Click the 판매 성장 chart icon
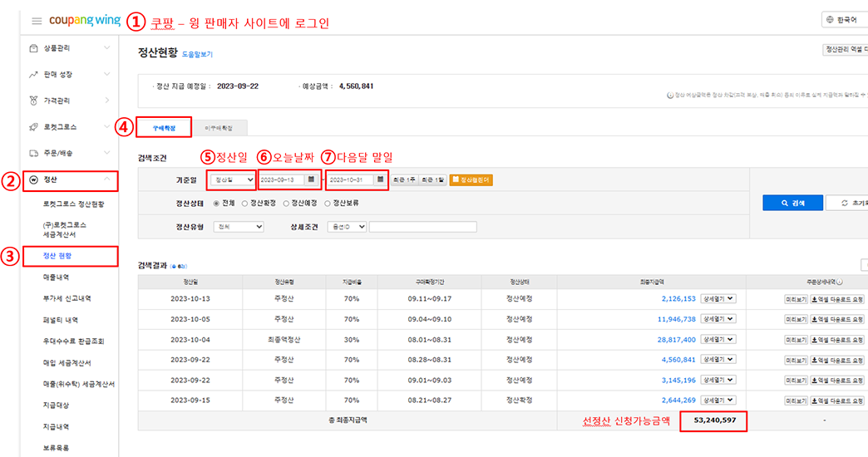Screen dimensions: 868x457 33,74
